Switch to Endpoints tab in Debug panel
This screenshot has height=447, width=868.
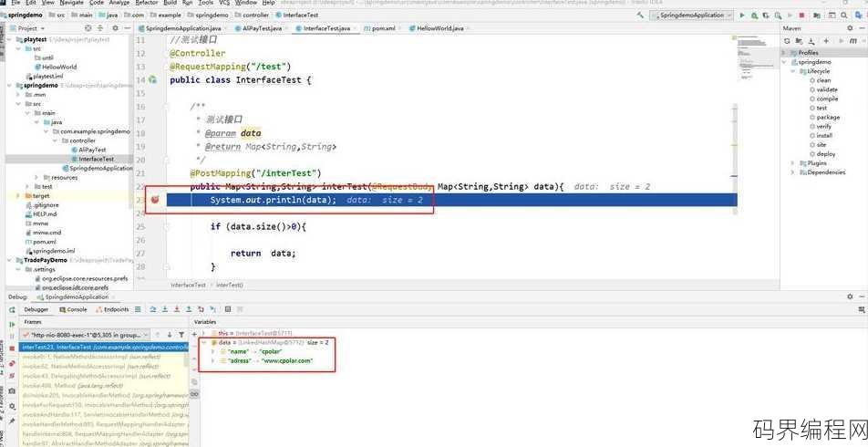point(112,309)
